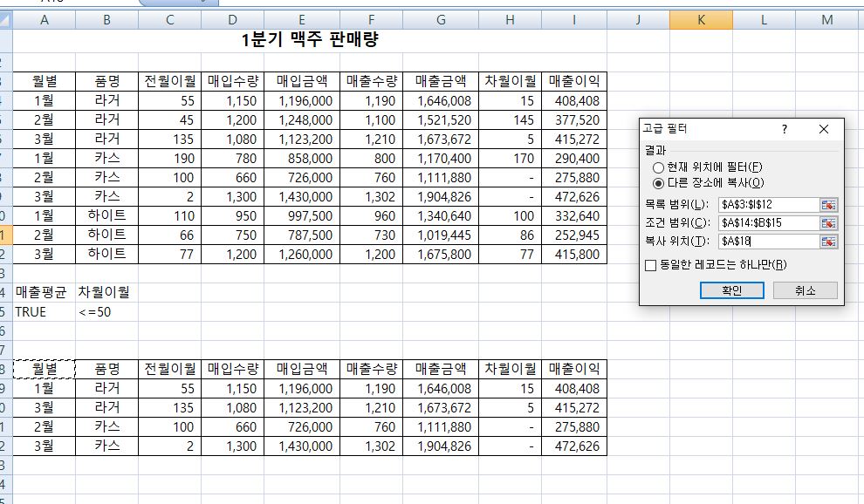This screenshot has width=864, height=504.
Task: Select the 차월이월 header cell beside 매출평균
Action: point(106,292)
